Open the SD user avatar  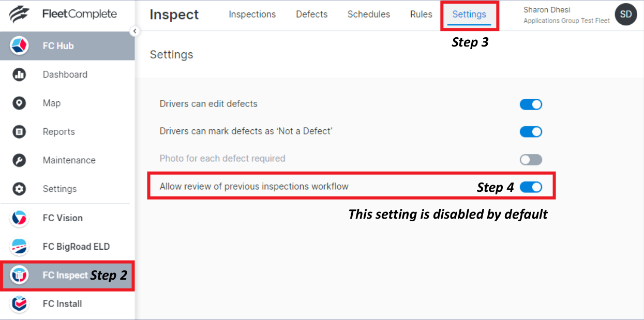[x=625, y=14]
